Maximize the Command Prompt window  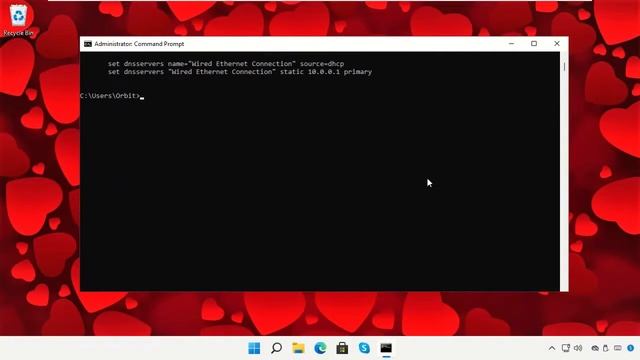(534, 44)
